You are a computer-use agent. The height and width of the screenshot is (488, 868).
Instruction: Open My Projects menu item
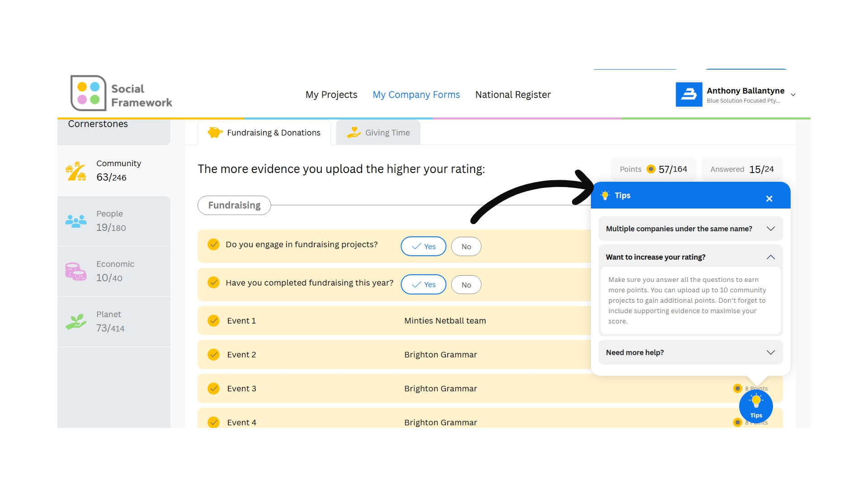331,94
